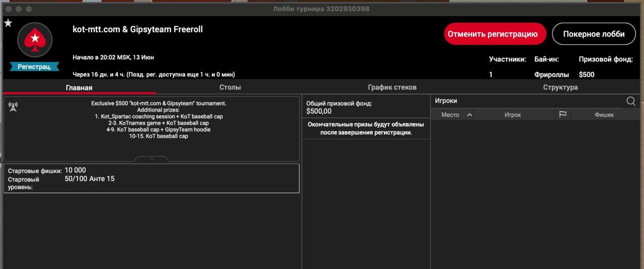This screenshot has height=269, width=644.
Task: Click tournament title kot-mtt.com & Gipsyteam Freeroll
Action: [x=138, y=30]
